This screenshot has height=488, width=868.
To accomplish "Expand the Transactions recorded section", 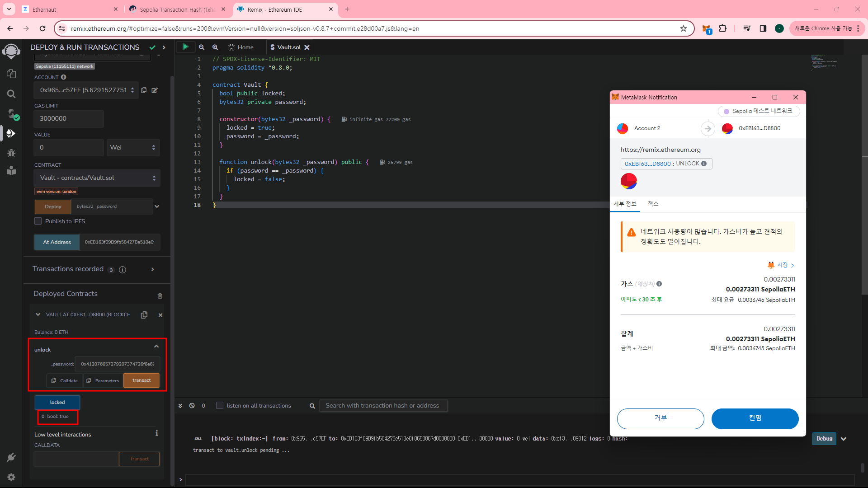I will [153, 269].
